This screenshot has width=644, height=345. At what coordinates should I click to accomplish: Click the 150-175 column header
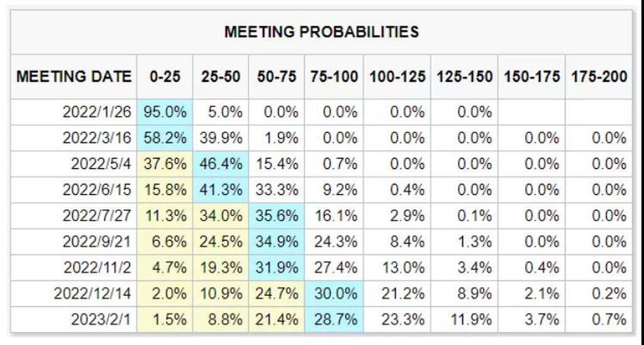(531, 76)
